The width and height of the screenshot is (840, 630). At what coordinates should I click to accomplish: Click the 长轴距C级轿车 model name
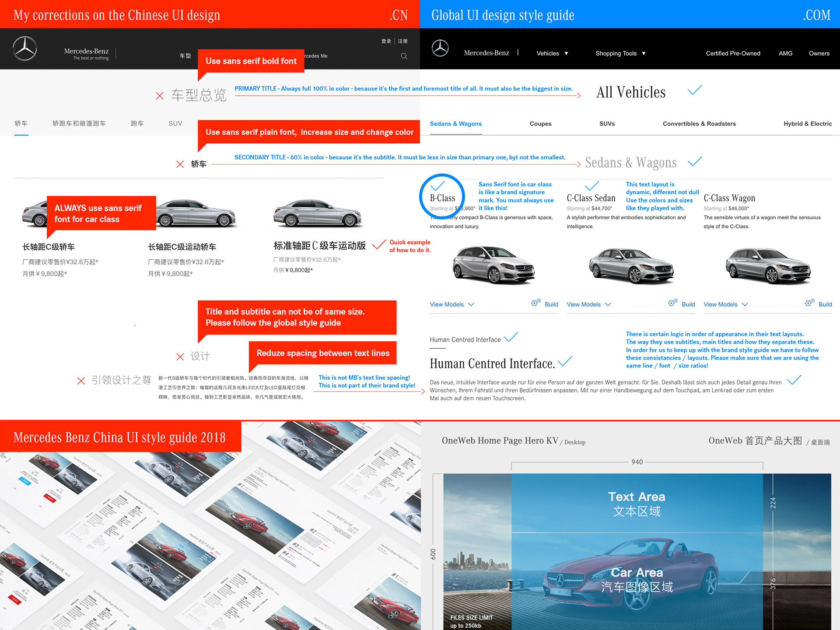[x=49, y=247]
